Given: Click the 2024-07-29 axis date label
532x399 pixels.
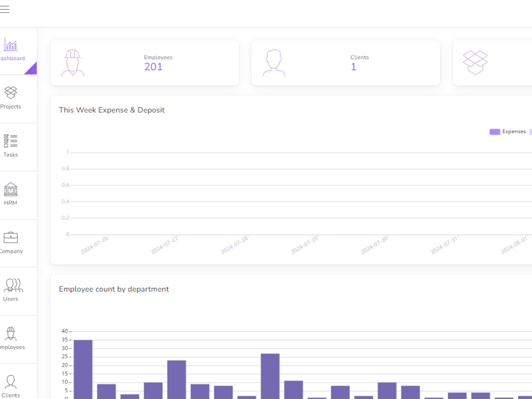Looking at the screenshot, I should point(305,245).
